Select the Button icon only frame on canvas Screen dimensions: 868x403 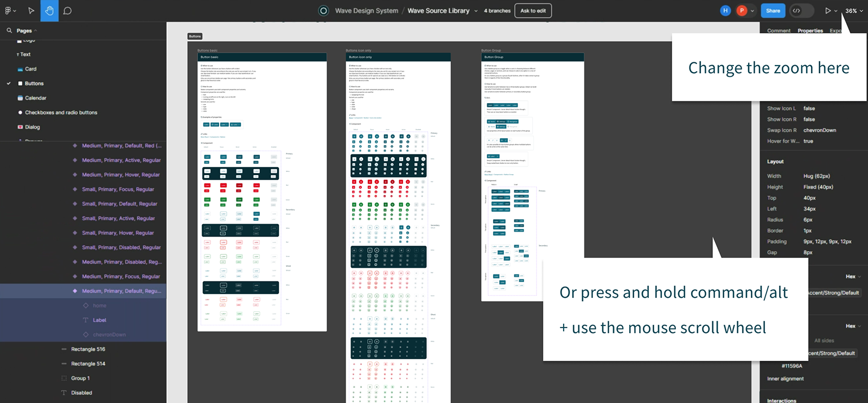[398, 228]
